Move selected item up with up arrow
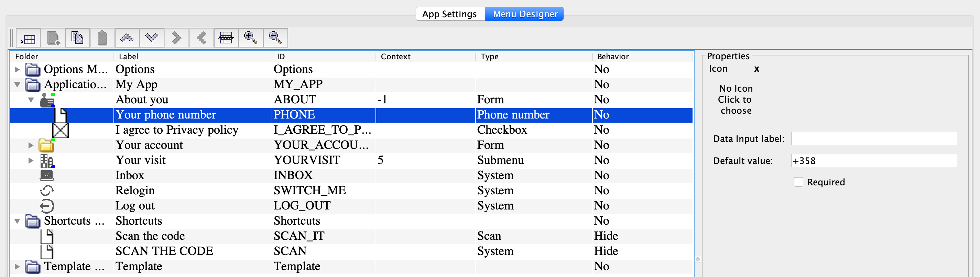The width and height of the screenshot is (980, 277). point(127,39)
